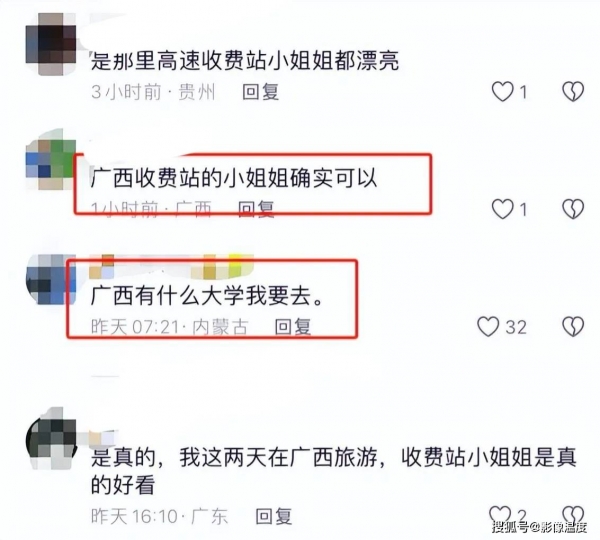Like the Guangdong comment about 广西旅游
This screenshot has width=600, height=540.
pos(500,515)
